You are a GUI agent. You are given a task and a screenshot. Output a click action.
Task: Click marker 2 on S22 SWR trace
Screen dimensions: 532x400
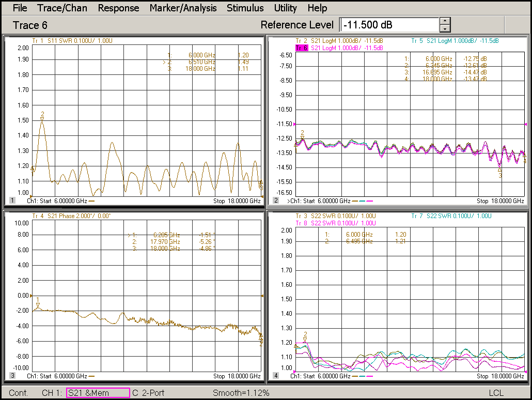(305, 336)
